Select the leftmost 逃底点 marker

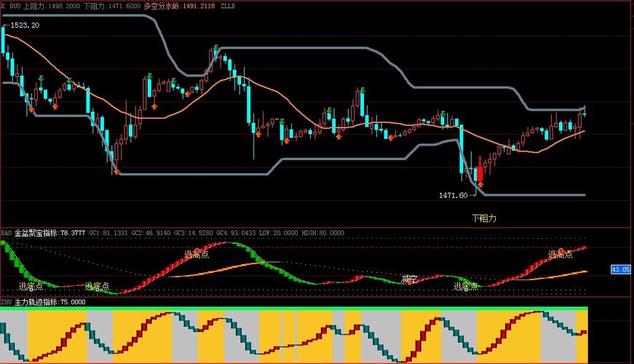[x=32, y=286]
